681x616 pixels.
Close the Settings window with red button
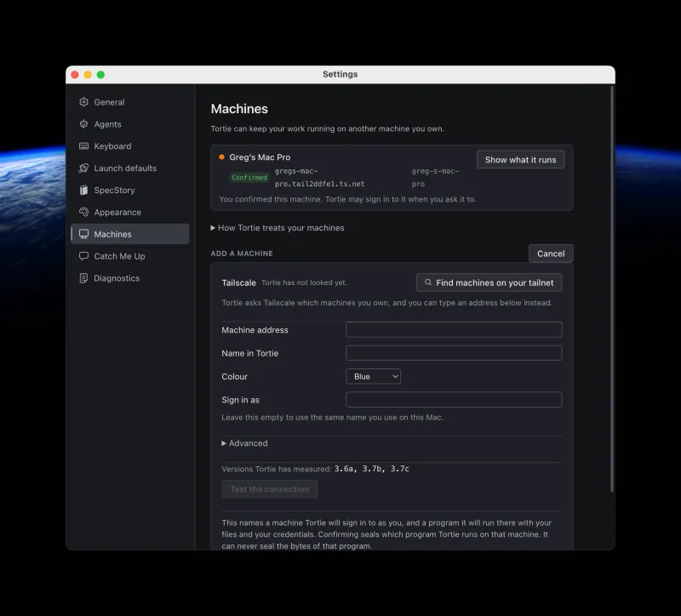click(x=75, y=75)
